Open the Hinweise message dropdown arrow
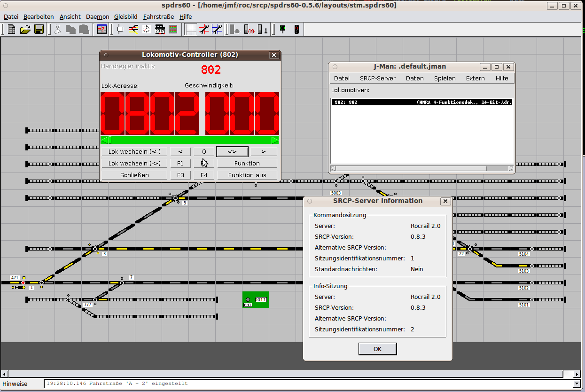 (x=577, y=384)
